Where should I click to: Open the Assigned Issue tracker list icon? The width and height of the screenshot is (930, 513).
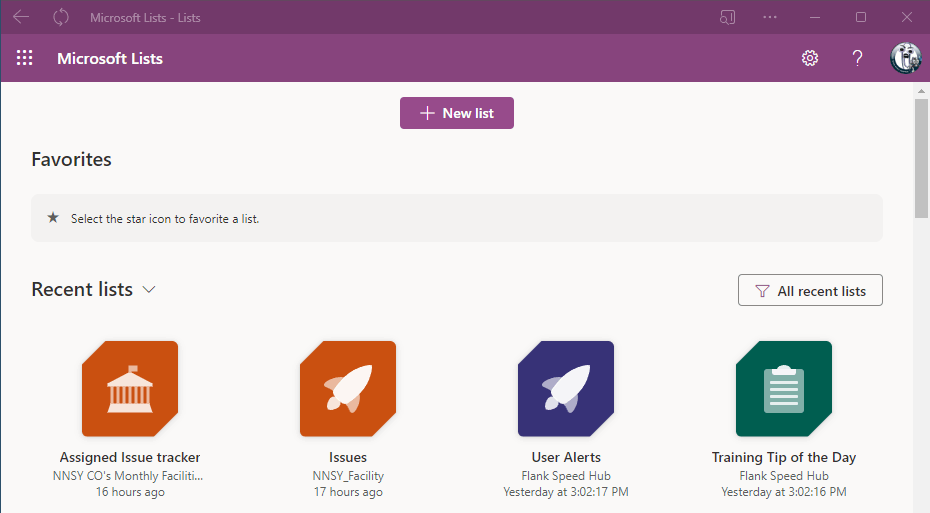[x=130, y=388]
